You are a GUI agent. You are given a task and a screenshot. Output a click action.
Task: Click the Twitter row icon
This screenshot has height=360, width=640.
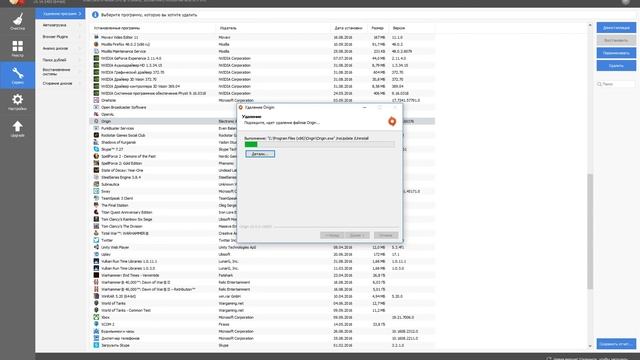tap(96, 240)
